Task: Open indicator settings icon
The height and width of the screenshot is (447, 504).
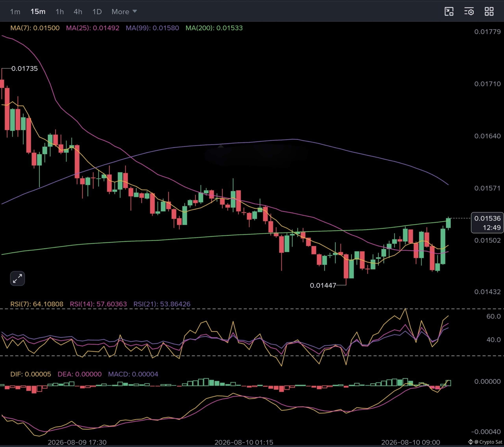Action: coord(469,11)
